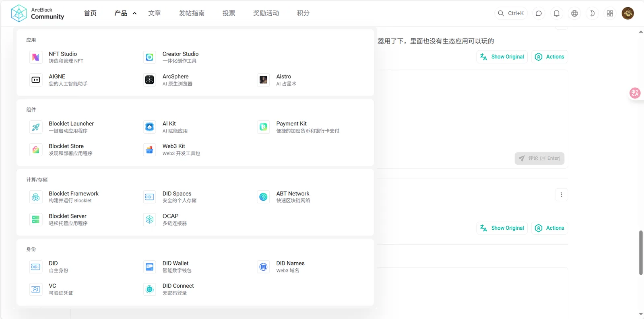Click the lower Actions button
This screenshot has height=319, width=644.
(x=549, y=228)
